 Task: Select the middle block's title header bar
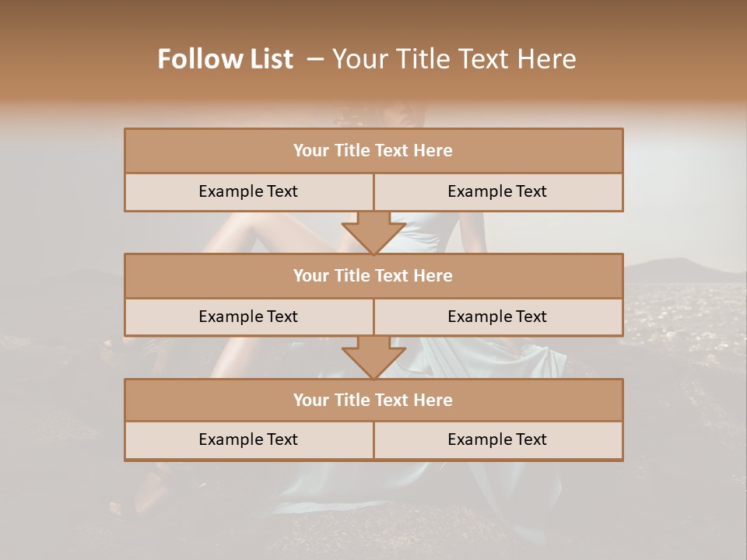(x=373, y=275)
